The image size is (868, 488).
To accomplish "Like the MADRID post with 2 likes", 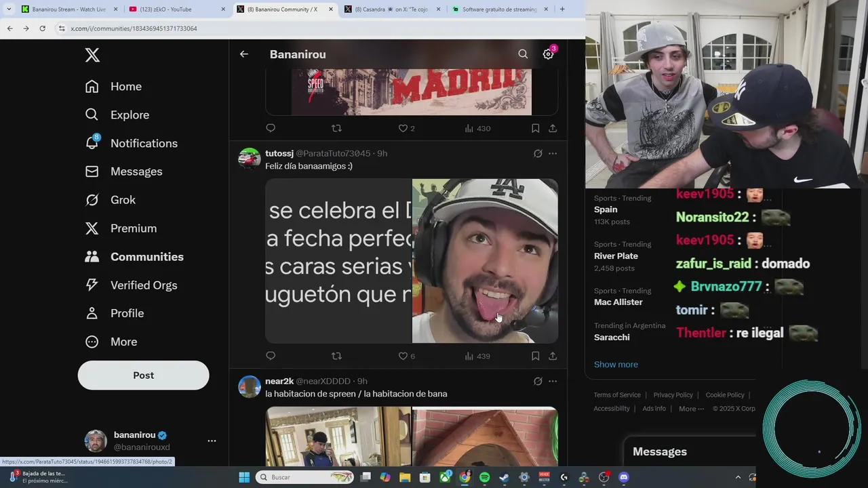I will [406, 128].
